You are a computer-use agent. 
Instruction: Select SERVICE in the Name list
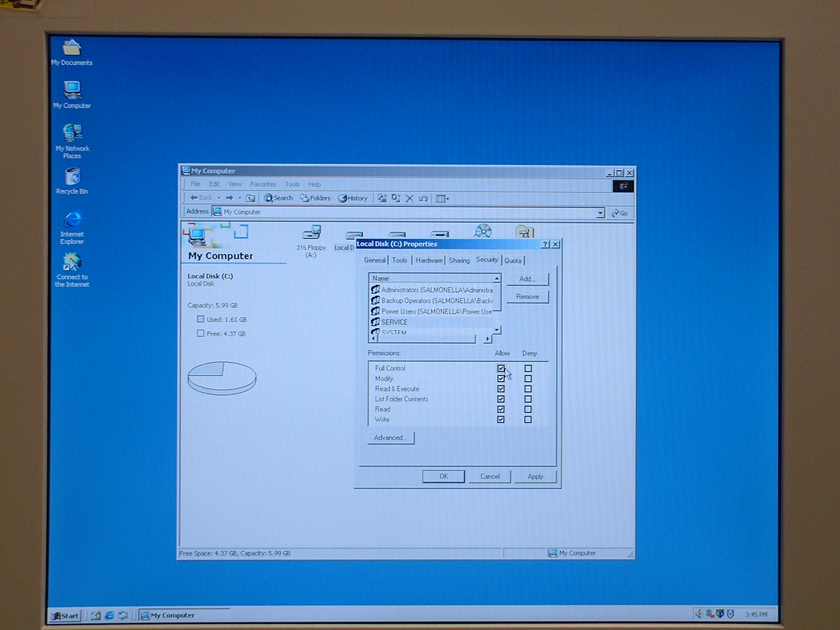tap(394, 322)
